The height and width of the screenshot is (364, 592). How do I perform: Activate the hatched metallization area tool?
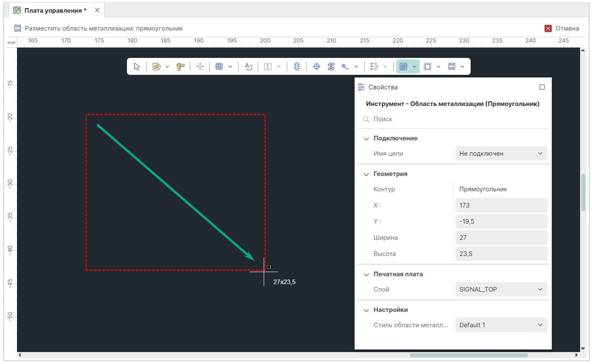[403, 67]
